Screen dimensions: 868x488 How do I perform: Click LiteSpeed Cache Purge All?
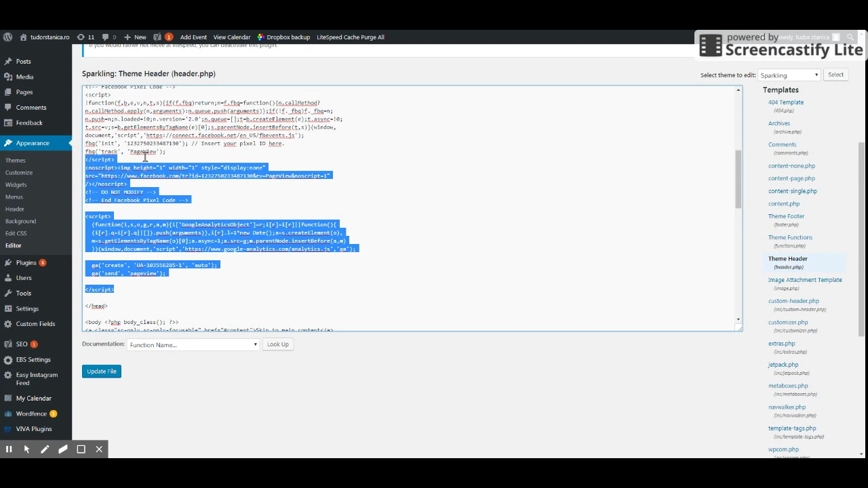(x=351, y=37)
